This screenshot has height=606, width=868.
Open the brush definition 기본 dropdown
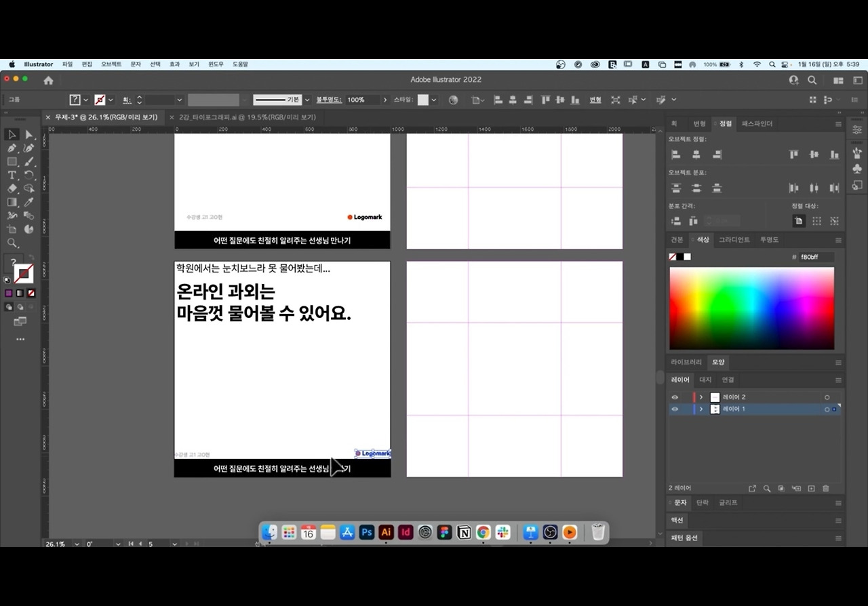[x=307, y=100]
